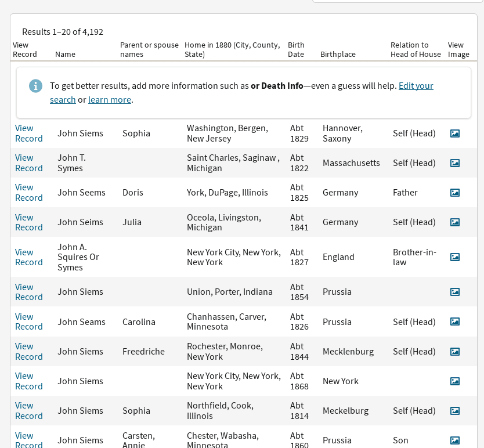Open image for Rochester, Monroe John Siems

(454, 351)
